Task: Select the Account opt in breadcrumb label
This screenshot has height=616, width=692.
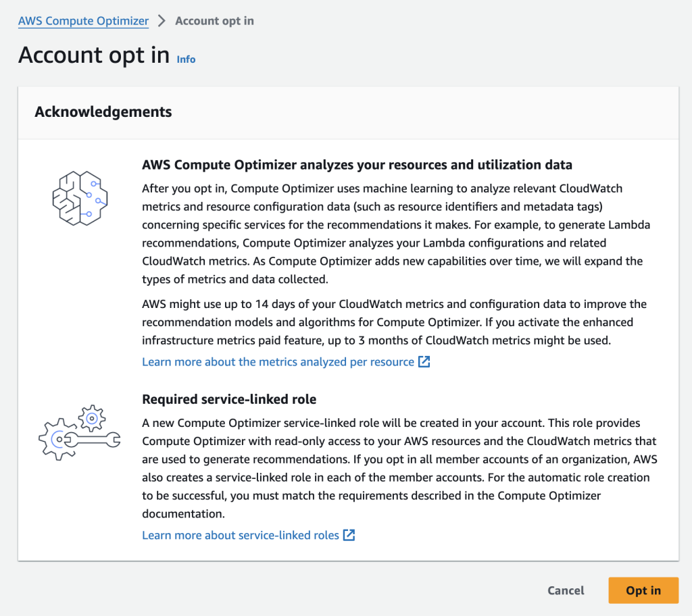Action: 214,20
